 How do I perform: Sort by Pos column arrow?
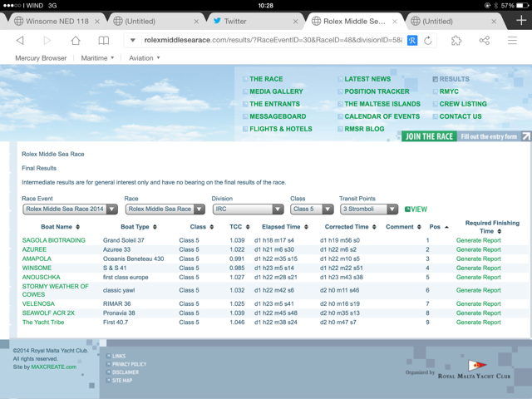coord(446,227)
